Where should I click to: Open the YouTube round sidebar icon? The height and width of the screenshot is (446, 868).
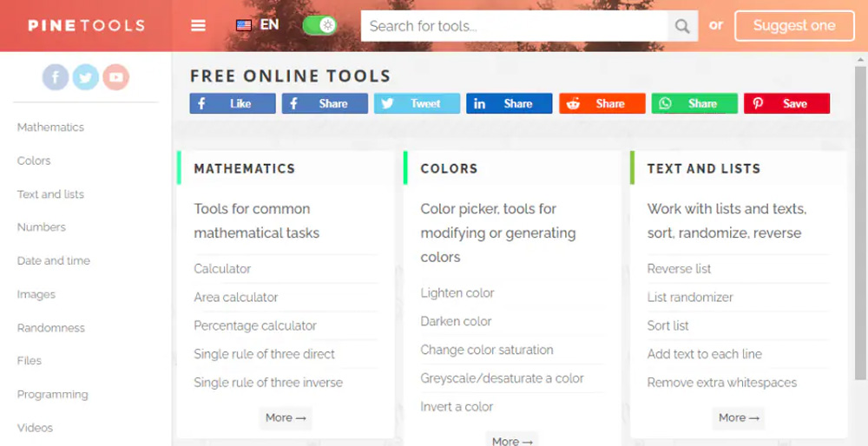(116, 77)
